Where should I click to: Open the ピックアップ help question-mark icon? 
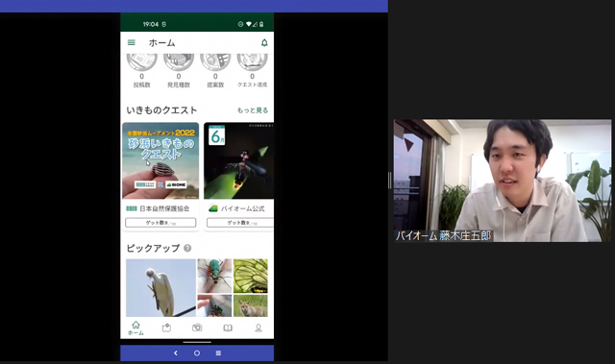(187, 248)
